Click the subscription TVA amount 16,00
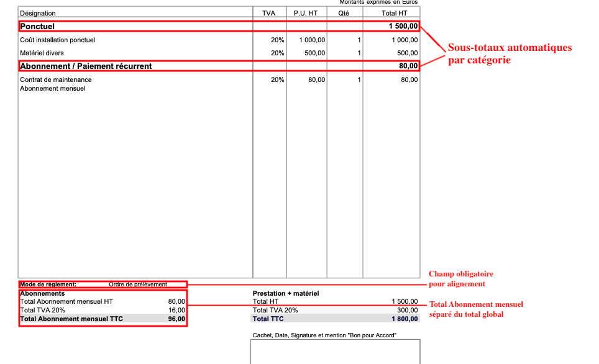The width and height of the screenshot is (599, 364). [x=176, y=310]
